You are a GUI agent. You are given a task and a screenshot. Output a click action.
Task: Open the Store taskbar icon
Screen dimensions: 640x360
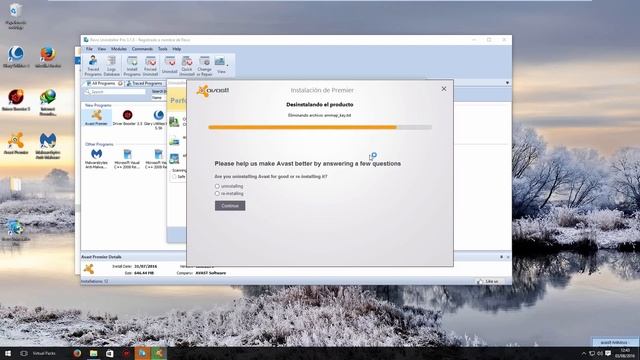point(110,353)
